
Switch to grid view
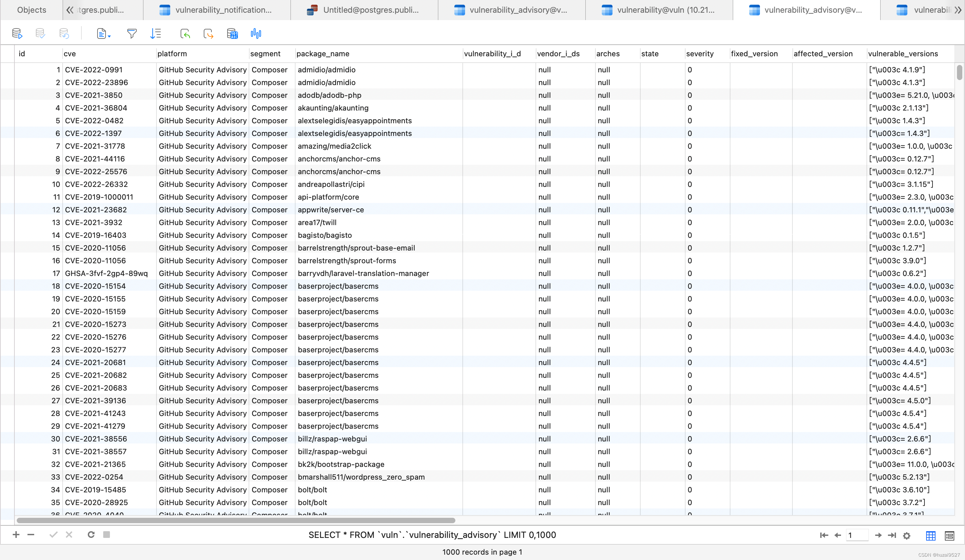pyautogui.click(x=931, y=536)
